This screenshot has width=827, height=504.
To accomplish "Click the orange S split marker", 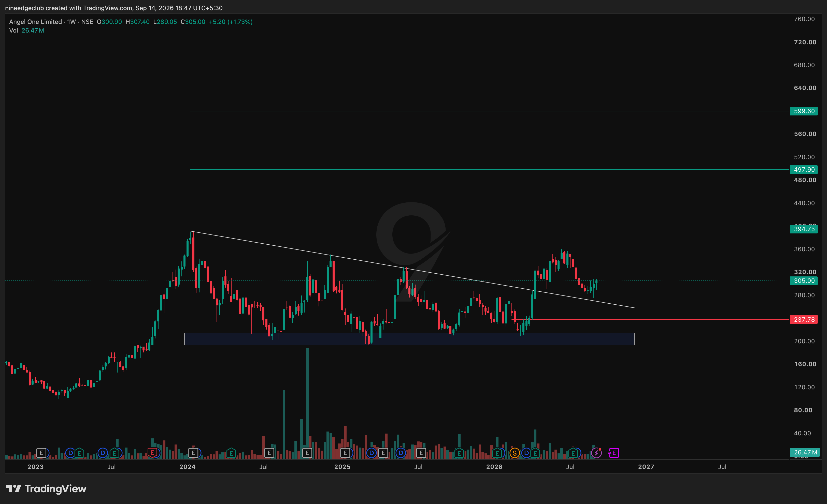I will point(515,453).
